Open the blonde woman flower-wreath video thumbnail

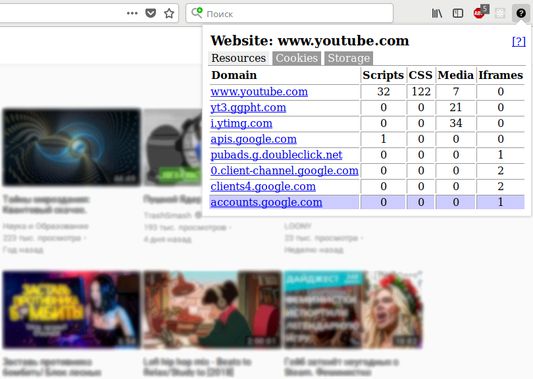point(353,309)
